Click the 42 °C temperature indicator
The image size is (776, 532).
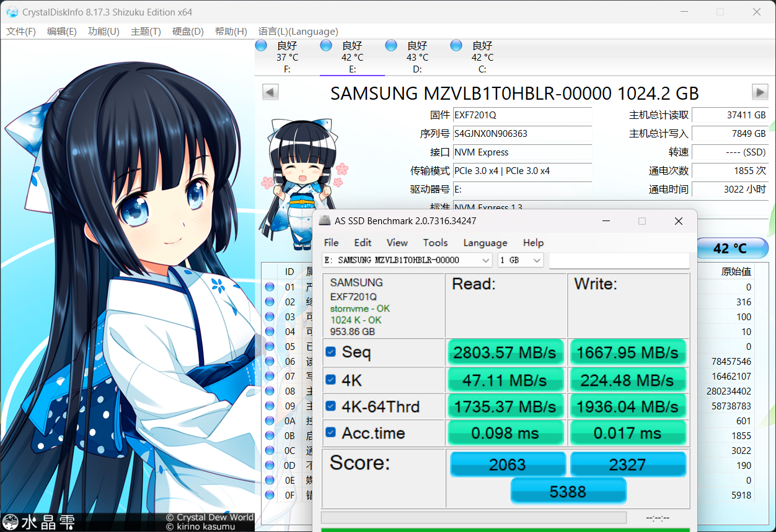click(733, 248)
